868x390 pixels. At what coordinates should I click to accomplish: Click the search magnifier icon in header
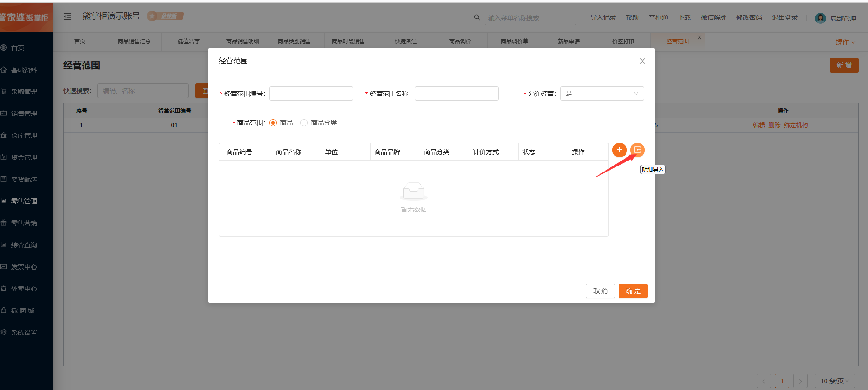click(477, 17)
